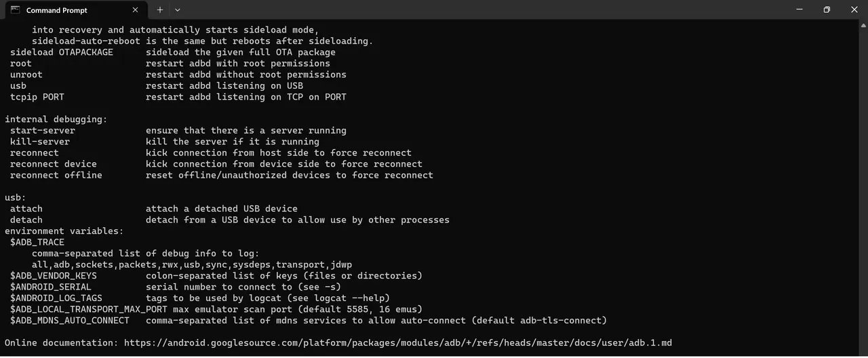
Task: Restore down the terminal window
Action: coord(827,9)
